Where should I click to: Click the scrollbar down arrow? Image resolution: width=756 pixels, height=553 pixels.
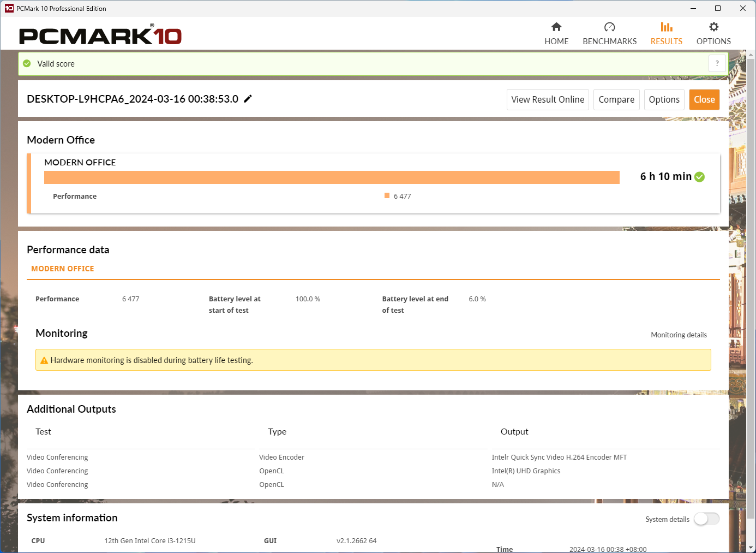[x=751, y=548]
